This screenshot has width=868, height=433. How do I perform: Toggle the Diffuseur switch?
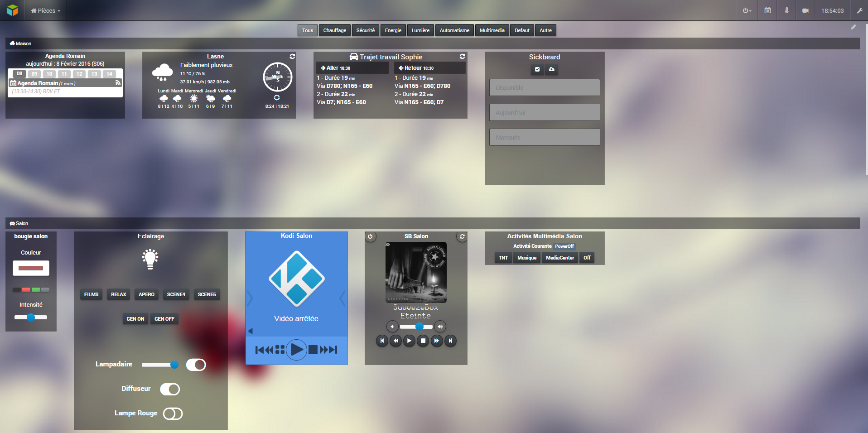click(x=170, y=389)
